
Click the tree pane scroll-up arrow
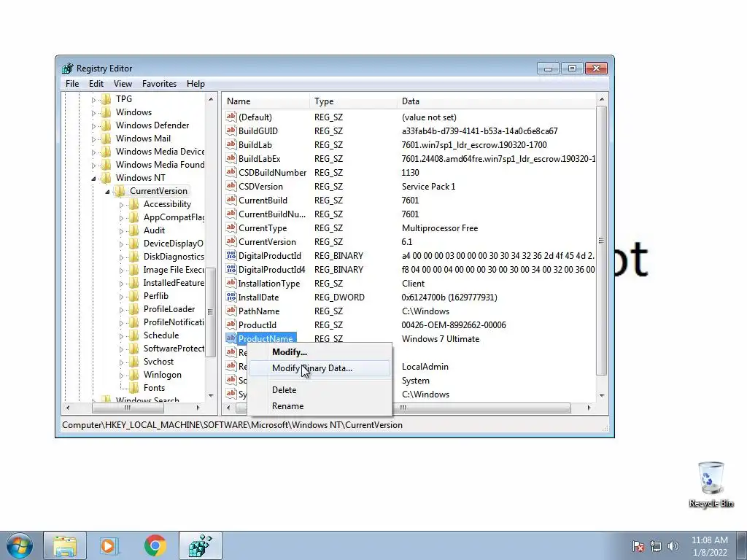click(x=211, y=99)
